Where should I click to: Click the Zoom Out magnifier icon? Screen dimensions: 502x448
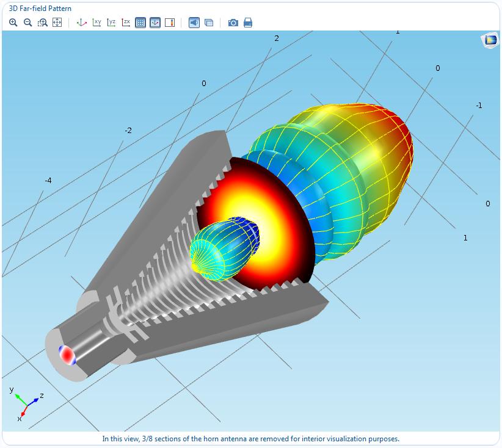point(28,23)
